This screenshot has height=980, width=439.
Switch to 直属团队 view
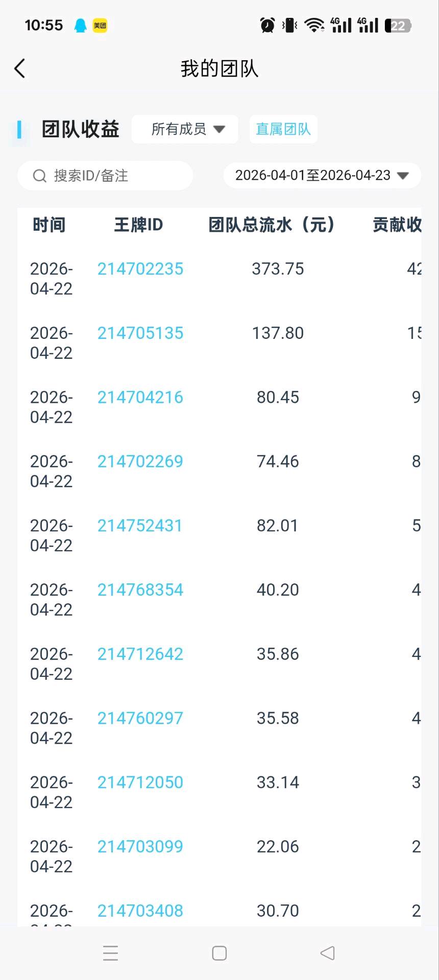(283, 129)
